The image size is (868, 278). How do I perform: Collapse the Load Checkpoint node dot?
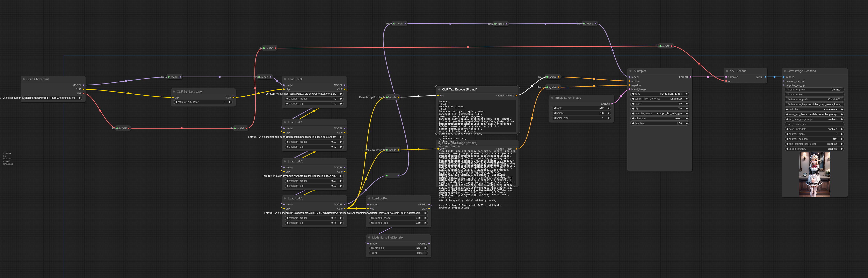24,79
